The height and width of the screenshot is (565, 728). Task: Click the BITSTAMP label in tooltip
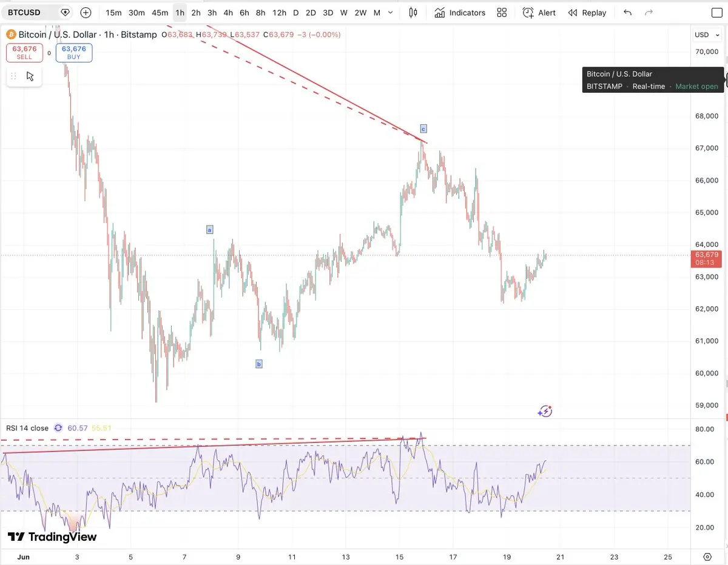pyautogui.click(x=604, y=86)
